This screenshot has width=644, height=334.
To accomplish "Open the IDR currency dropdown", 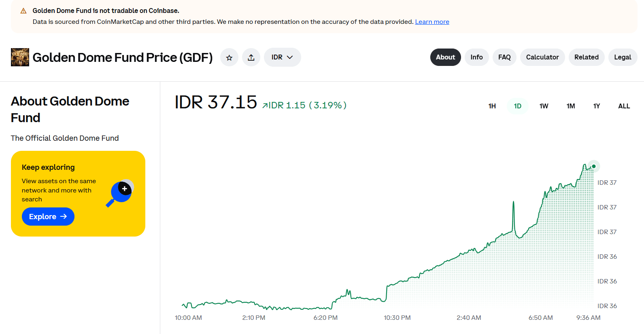I will tap(282, 57).
